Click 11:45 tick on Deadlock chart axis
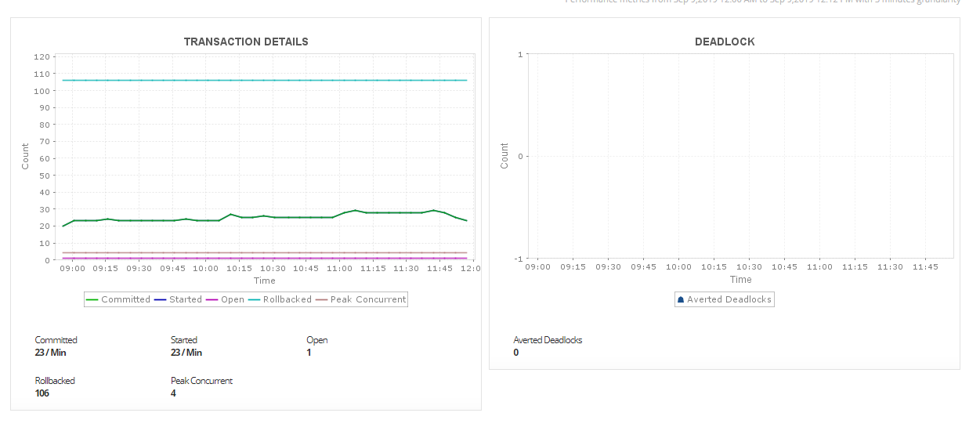980x431 pixels. point(925,267)
